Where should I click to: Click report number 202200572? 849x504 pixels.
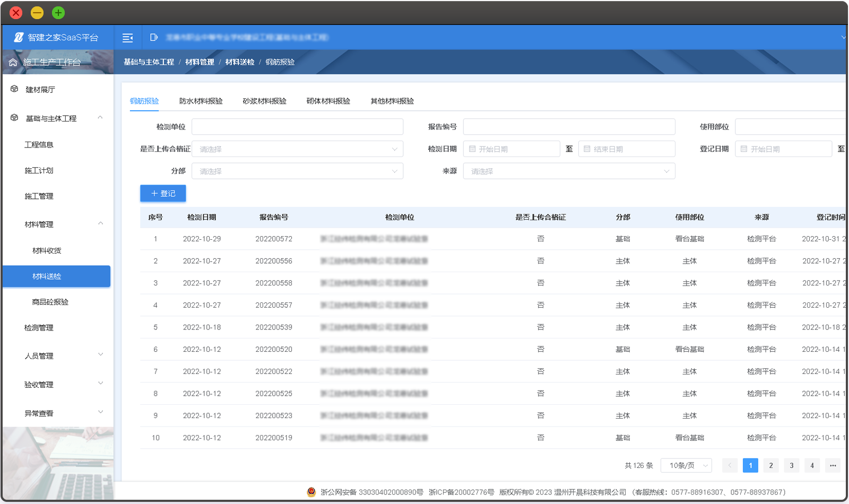(274, 239)
